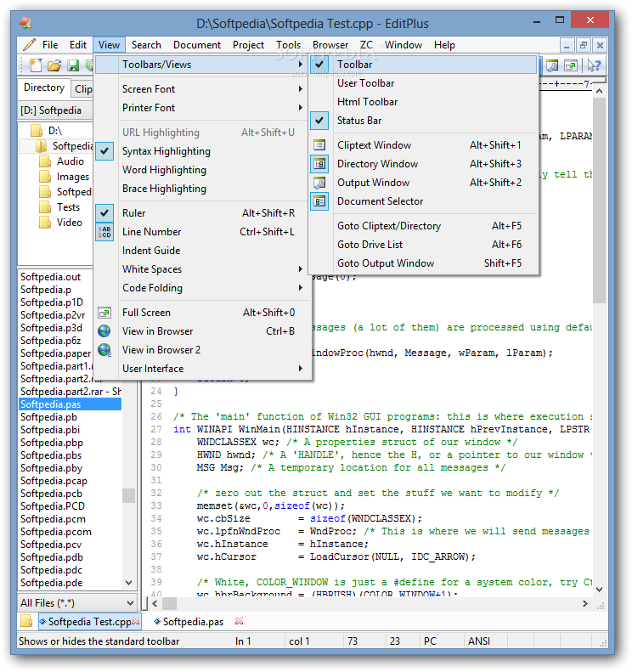Click the folder icon next to Audio
The height and width of the screenshot is (672, 632).
pos(45,161)
